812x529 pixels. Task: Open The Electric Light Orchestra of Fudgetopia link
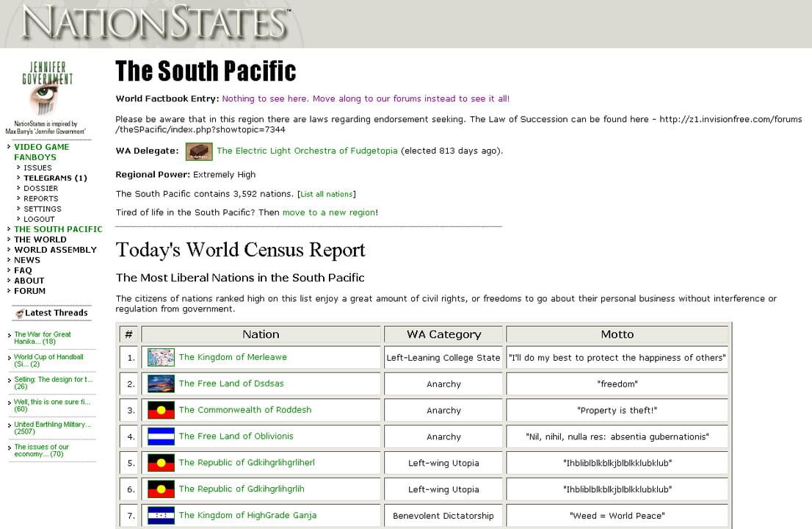pos(307,151)
